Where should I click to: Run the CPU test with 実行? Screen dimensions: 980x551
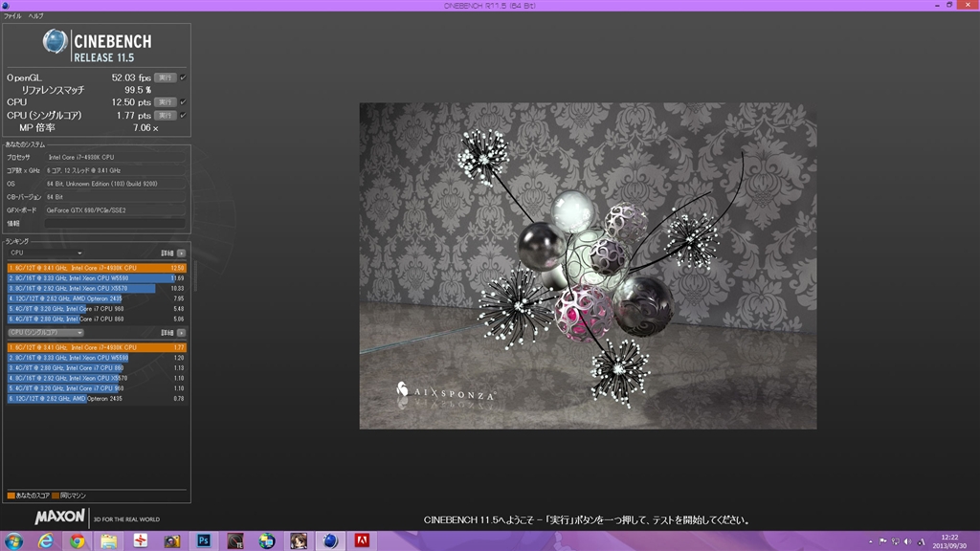click(x=165, y=101)
